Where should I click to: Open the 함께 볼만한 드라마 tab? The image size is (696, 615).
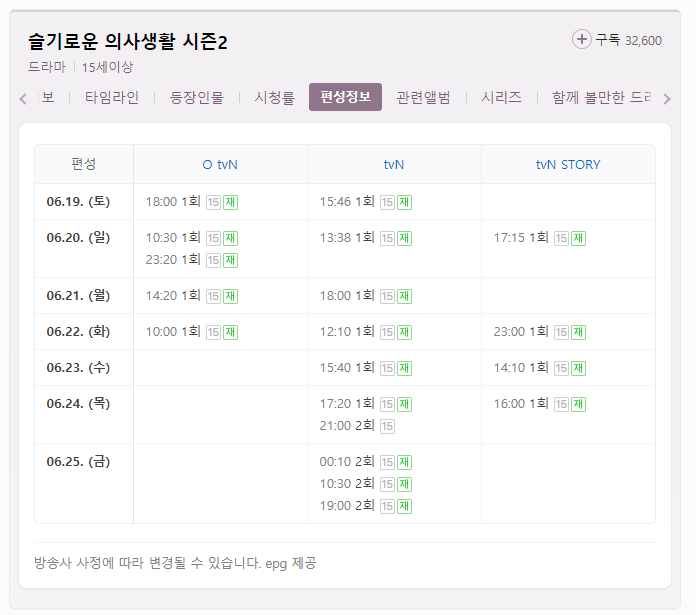tap(601, 97)
